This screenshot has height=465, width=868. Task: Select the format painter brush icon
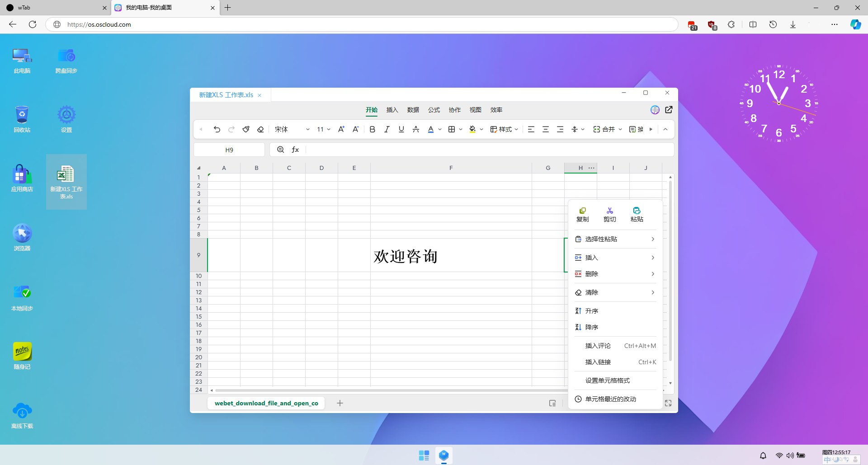pyautogui.click(x=246, y=129)
